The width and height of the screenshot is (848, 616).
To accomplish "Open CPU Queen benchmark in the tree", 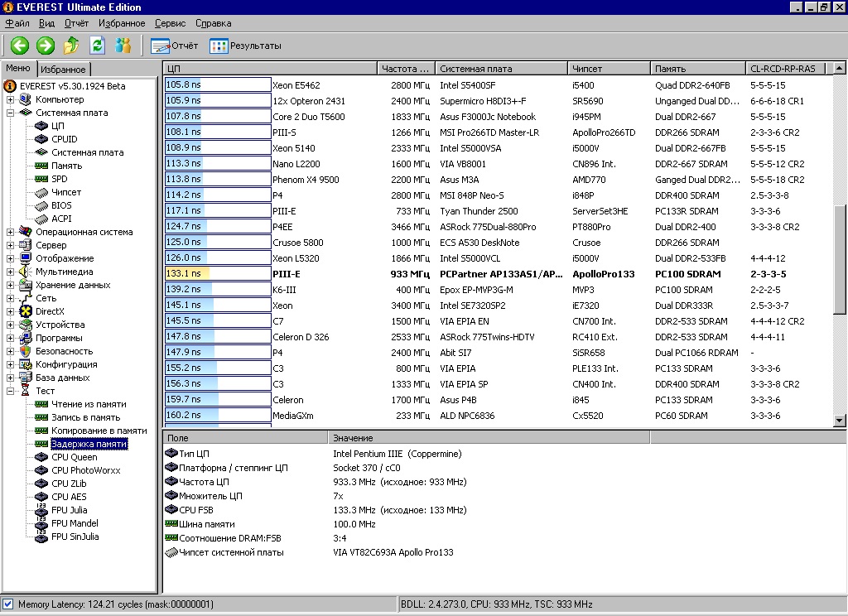I will pos(74,457).
